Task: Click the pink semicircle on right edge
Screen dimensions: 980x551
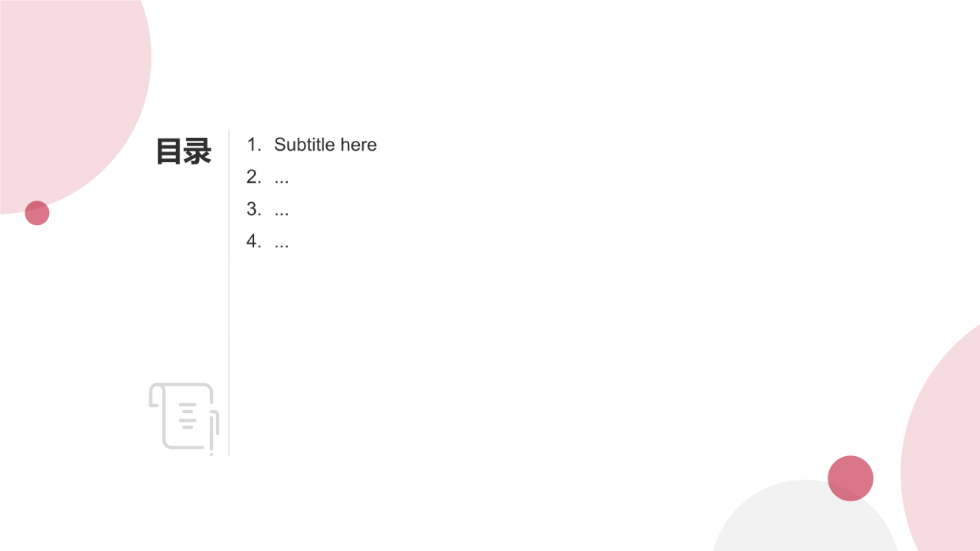Action: coord(942,440)
